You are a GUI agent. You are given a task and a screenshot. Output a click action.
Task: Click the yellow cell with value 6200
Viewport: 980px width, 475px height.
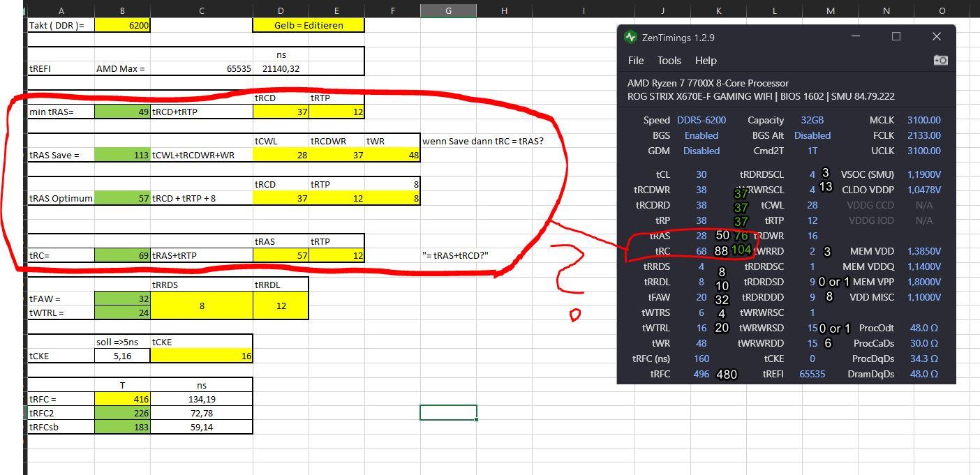pyautogui.click(x=122, y=25)
